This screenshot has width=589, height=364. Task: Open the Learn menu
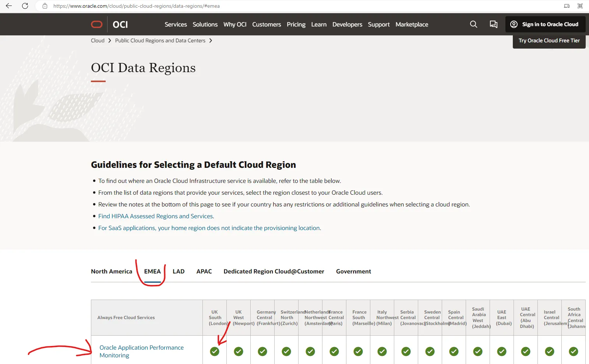pos(319,24)
